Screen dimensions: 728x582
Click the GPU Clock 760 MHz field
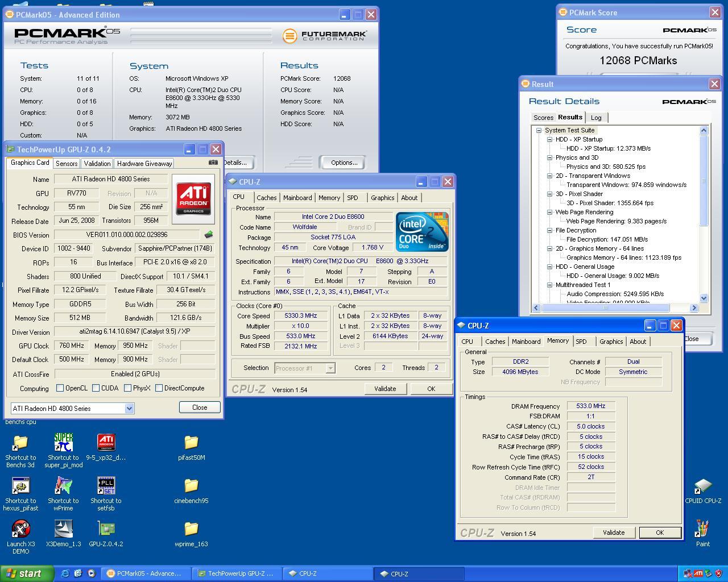[71, 346]
